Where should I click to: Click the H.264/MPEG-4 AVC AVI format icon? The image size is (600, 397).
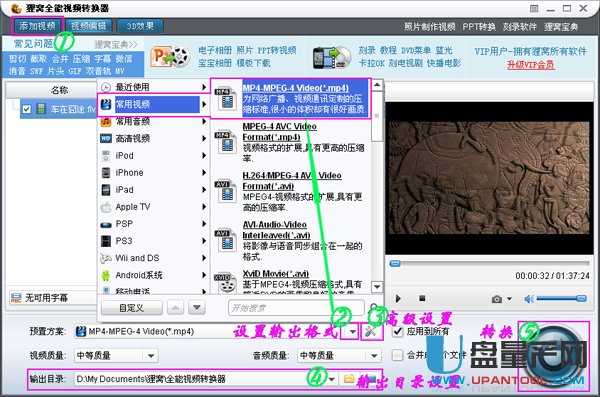(x=226, y=191)
